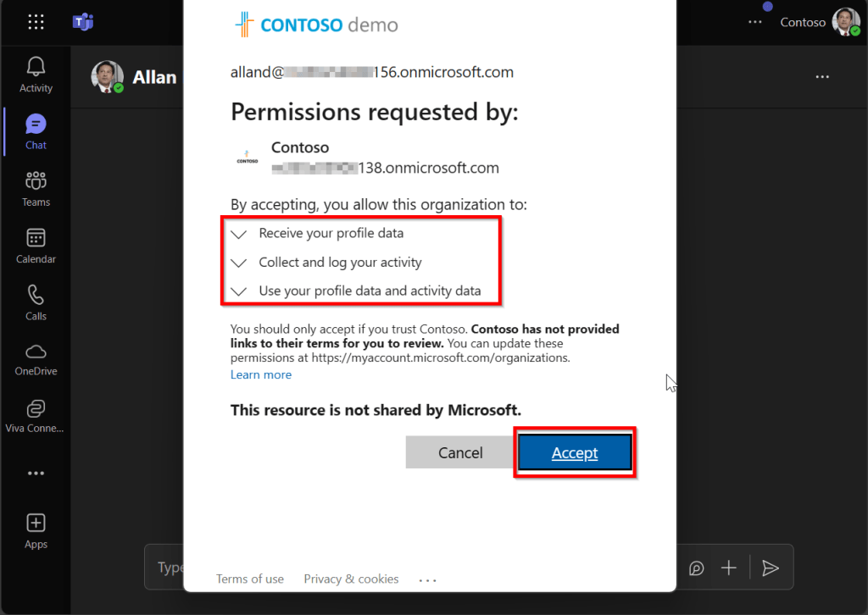Expand "Receive your profile data" permission
868x615 pixels.
[x=239, y=234]
